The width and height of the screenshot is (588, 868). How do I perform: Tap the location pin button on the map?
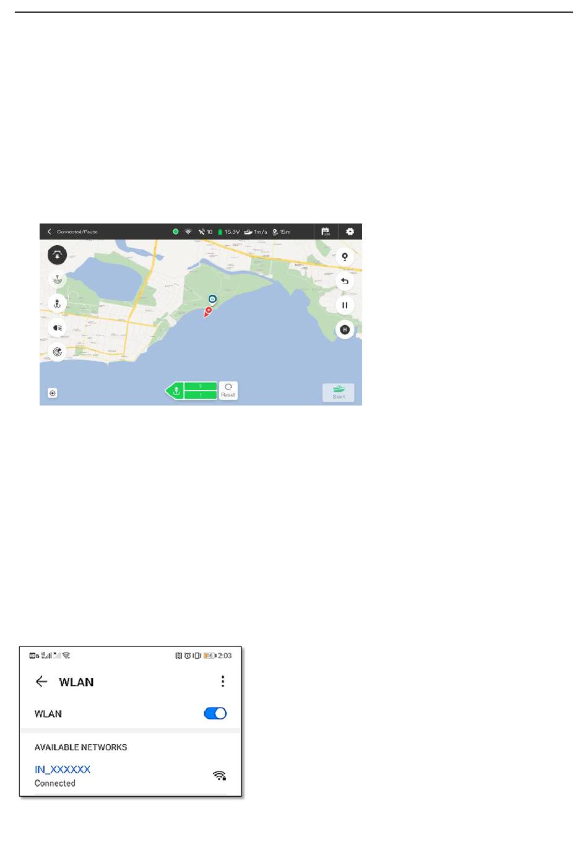click(x=345, y=257)
